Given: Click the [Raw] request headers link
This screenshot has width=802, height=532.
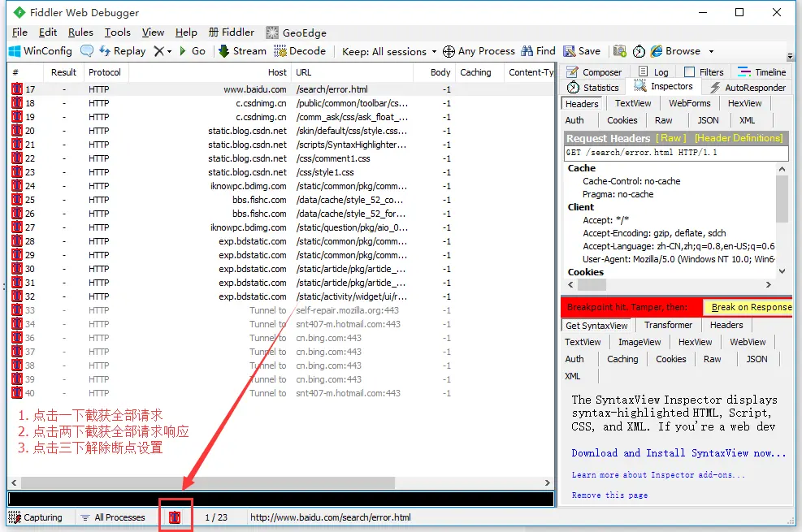Looking at the screenshot, I should 670,138.
